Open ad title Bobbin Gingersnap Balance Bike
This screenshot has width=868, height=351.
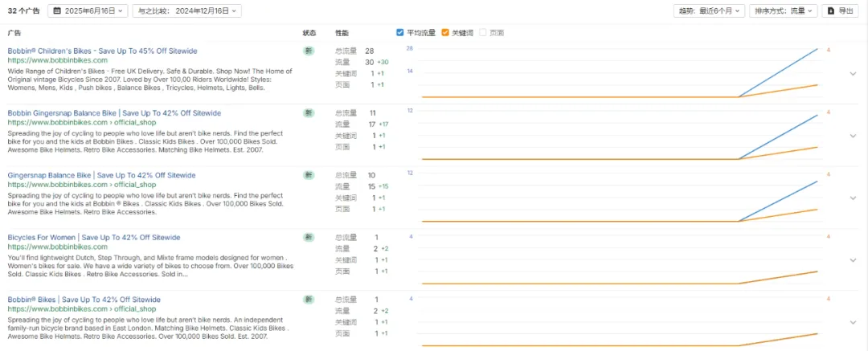click(114, 113)
